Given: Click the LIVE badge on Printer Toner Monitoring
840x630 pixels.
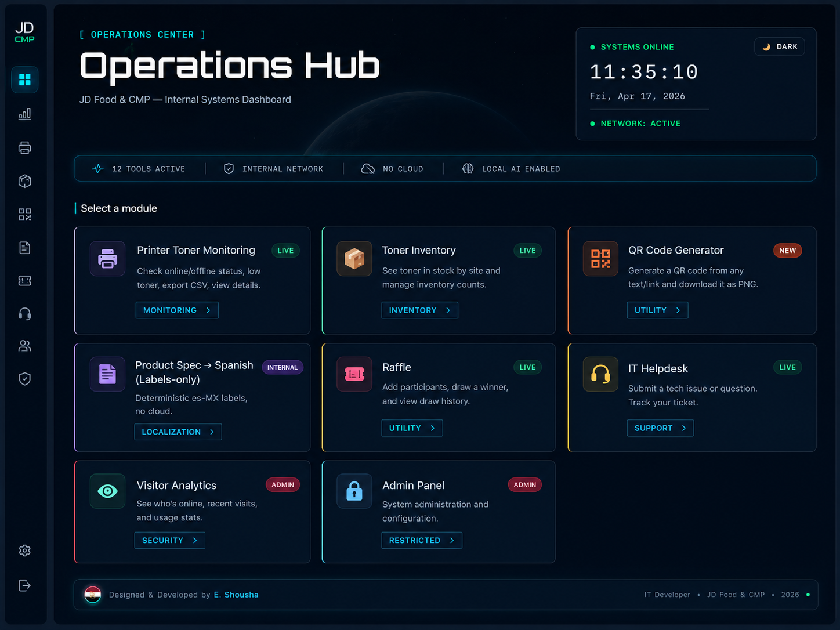Looking at the screenshot, I should [x=285, y=251].
